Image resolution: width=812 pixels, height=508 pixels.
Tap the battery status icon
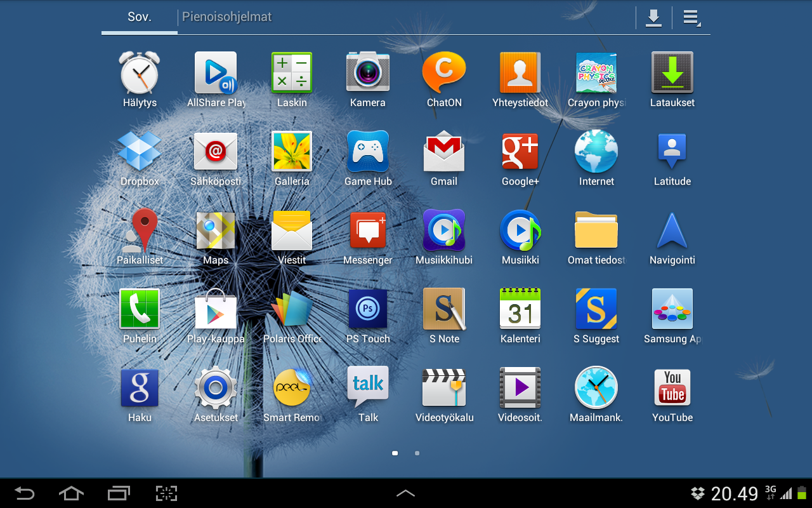coord(802,493)
